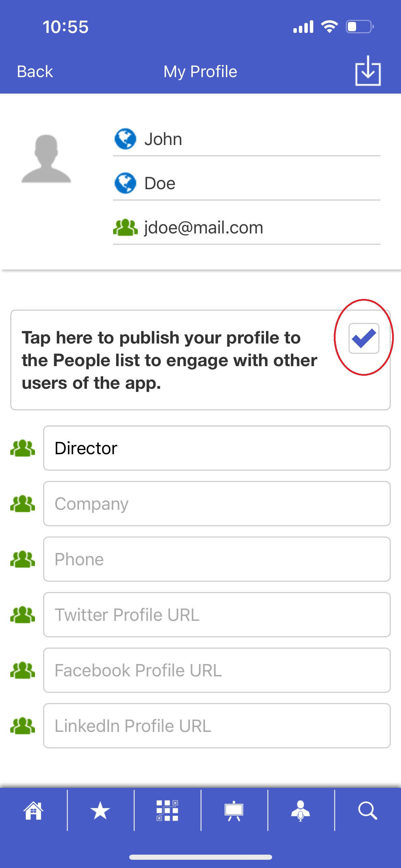Image resolution: width=401 pixels, height=868 pixels.
Task: Select the LinkedIn Profile URL field
Action: coord(217,726)
